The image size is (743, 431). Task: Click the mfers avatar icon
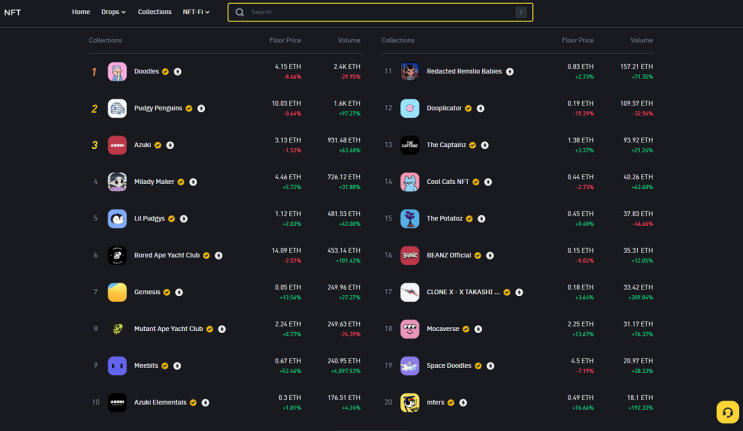coord(409,403)
